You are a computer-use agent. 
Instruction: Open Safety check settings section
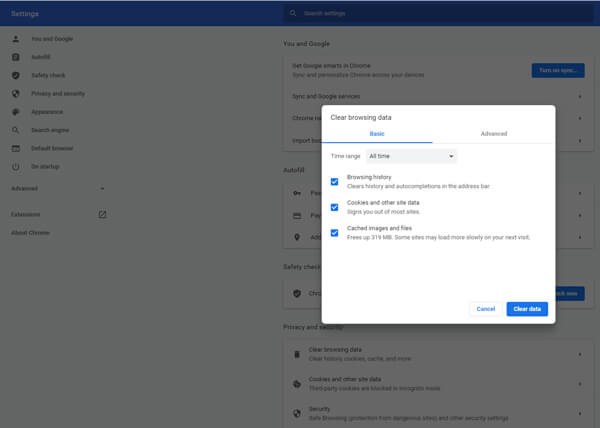(48, 75)
